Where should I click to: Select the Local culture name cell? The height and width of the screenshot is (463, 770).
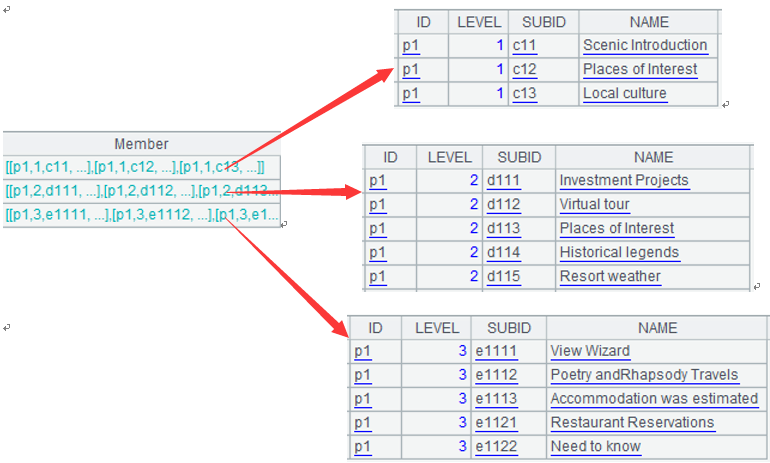pos(625,93)
